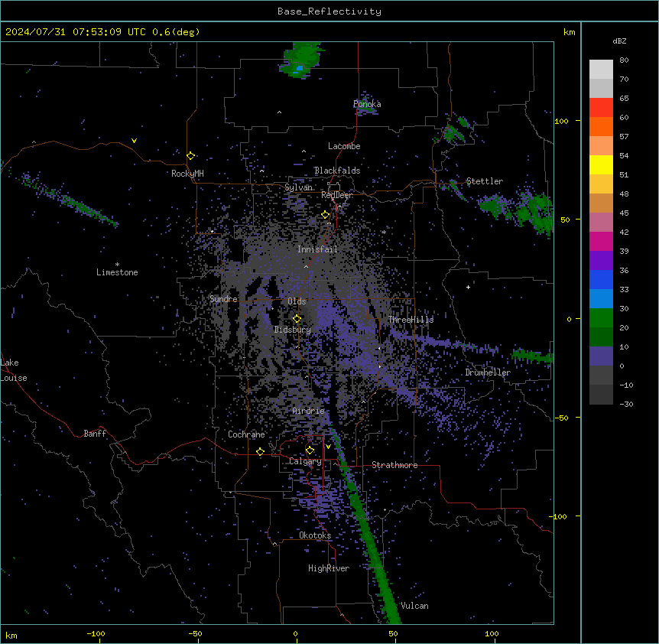Click the white plus marker north of Drumheller

[x=468, y=287]
